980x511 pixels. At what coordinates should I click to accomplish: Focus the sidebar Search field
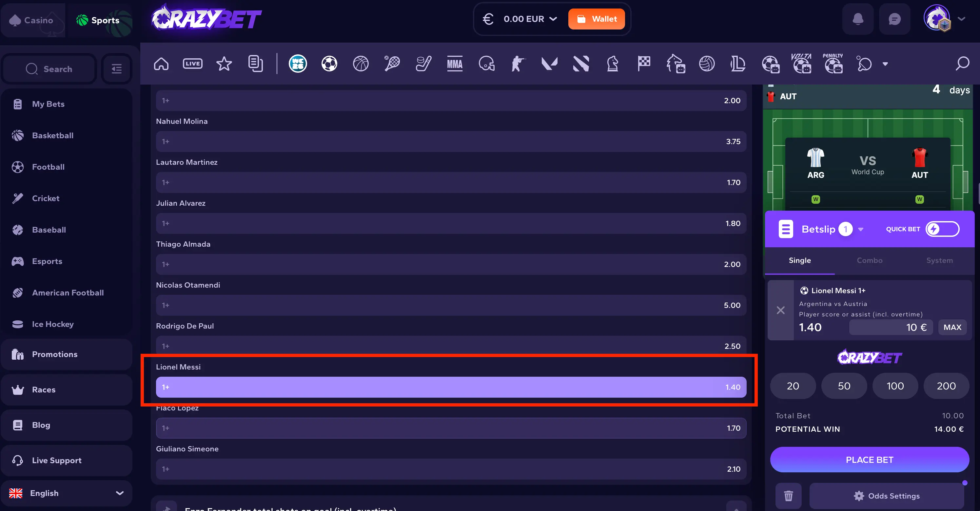tap(49, 69)
